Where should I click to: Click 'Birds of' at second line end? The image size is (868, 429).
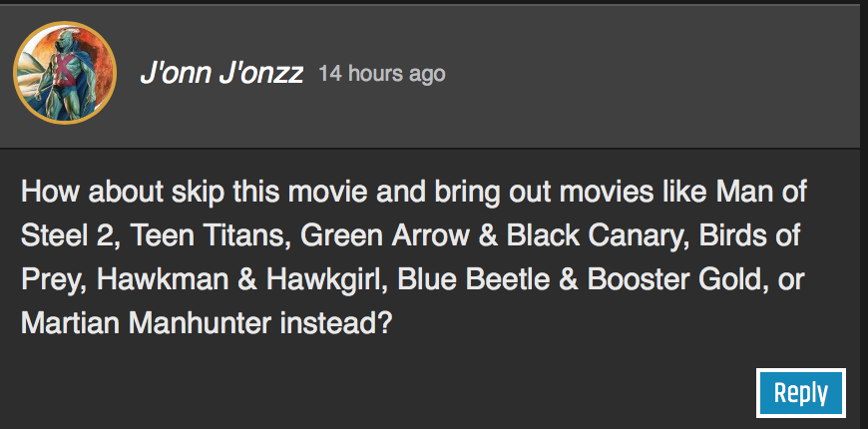point(749,236)
